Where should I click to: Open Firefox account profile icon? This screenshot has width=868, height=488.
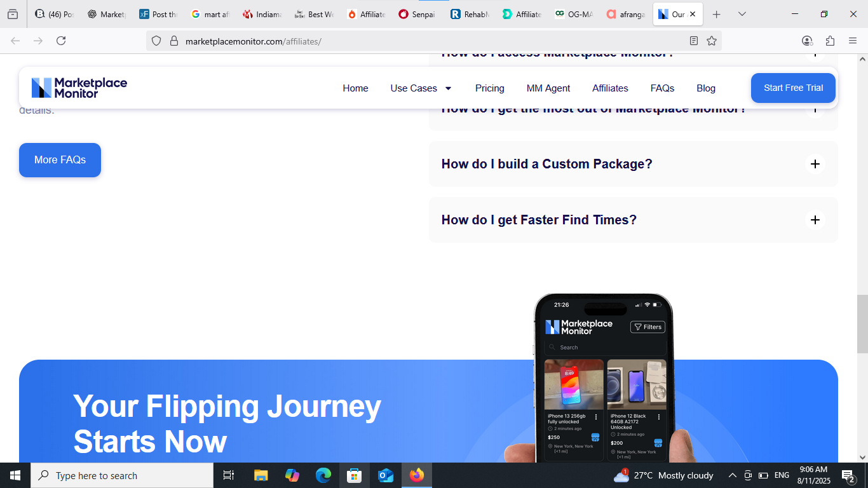807,41
